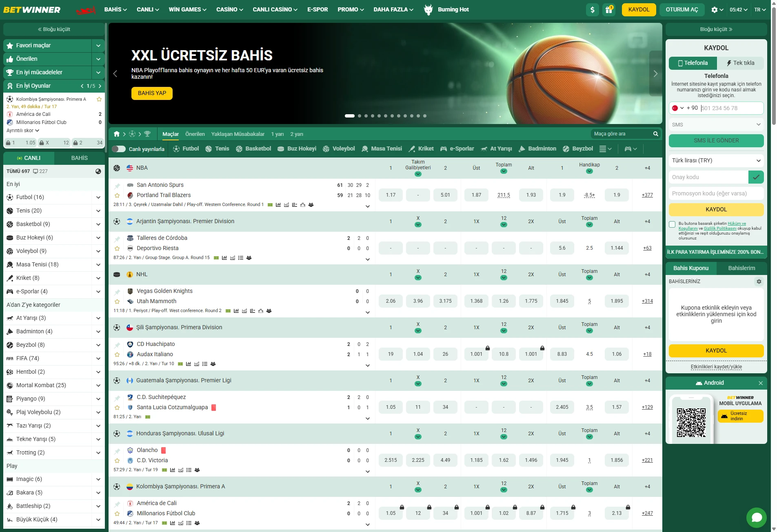
Task: Select the Tenis sport filter
Action: 217,149
